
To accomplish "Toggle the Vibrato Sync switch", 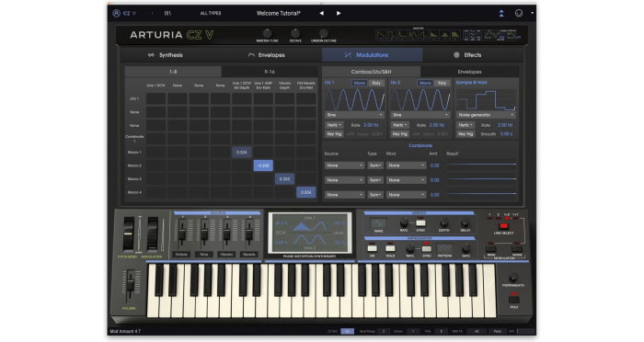I will click(420, 222).
